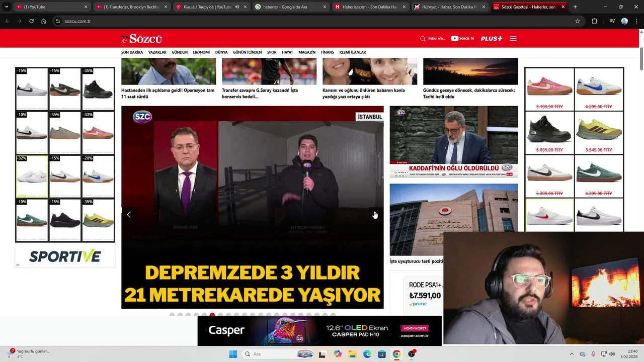The width and height of the screenshot is (644, 362).
Task: Click the Chrome taskbar icon
Action: click(x=396, y=354)
